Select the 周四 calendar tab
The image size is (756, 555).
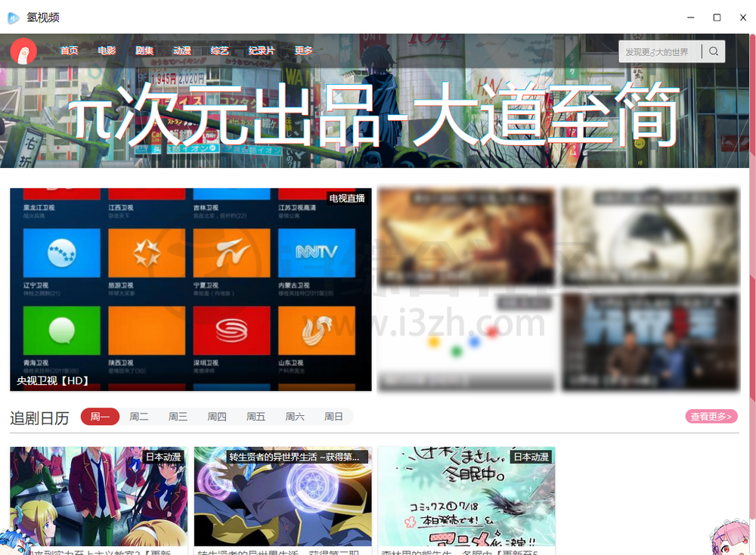(x=217, y=417)
